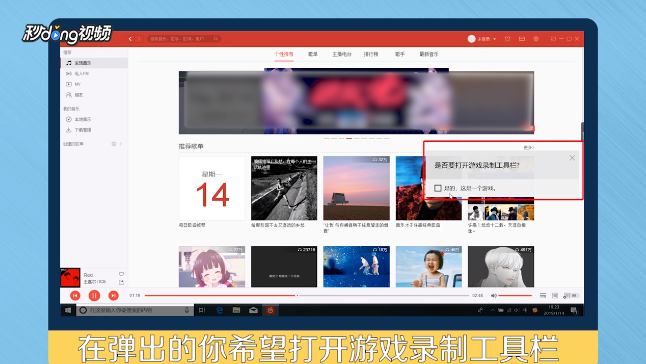
Task: Change the play mode icon
Action: point(543,295)
